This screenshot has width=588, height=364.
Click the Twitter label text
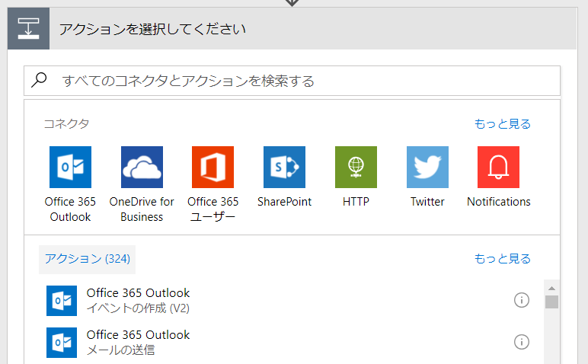coord(427,202)
